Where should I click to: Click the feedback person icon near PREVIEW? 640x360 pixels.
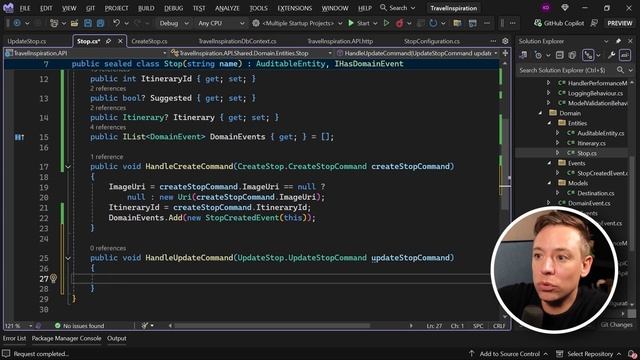[594, 23]
